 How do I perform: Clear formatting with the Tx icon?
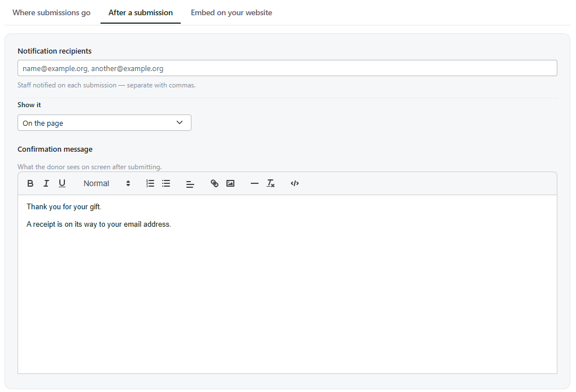tap(270, 183)
